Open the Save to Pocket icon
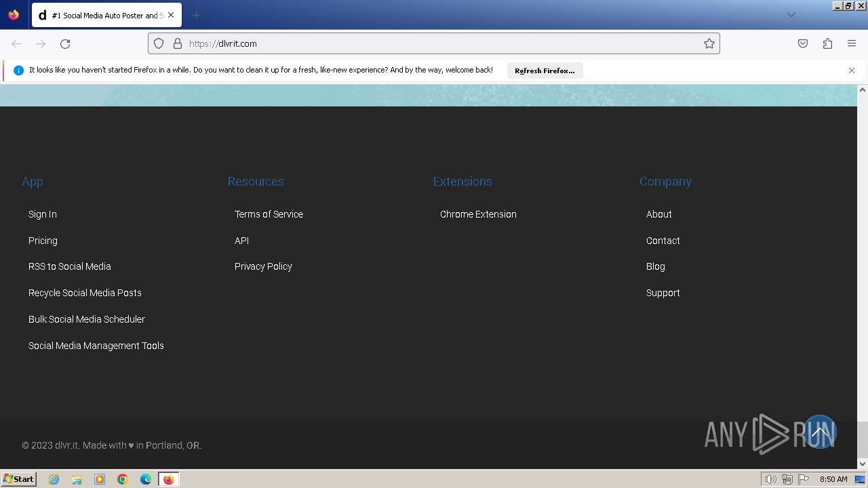The image size is (868, 488). coord(803,43)
